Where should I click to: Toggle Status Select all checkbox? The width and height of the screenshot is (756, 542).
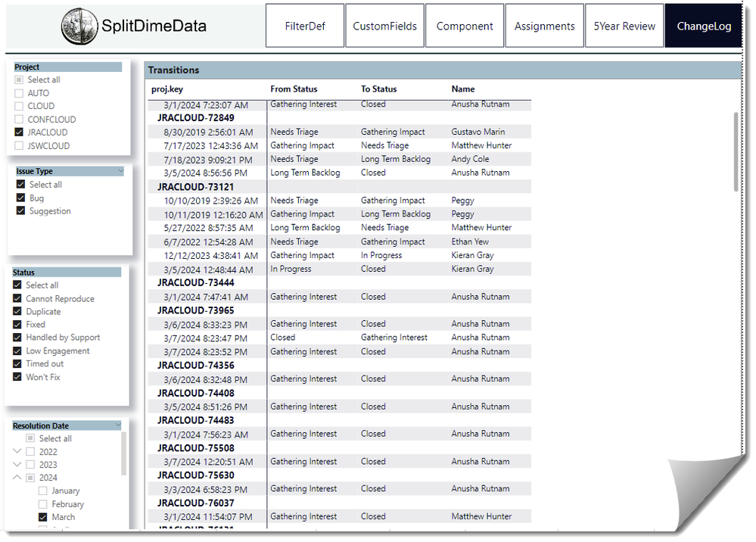coord(17,285)
